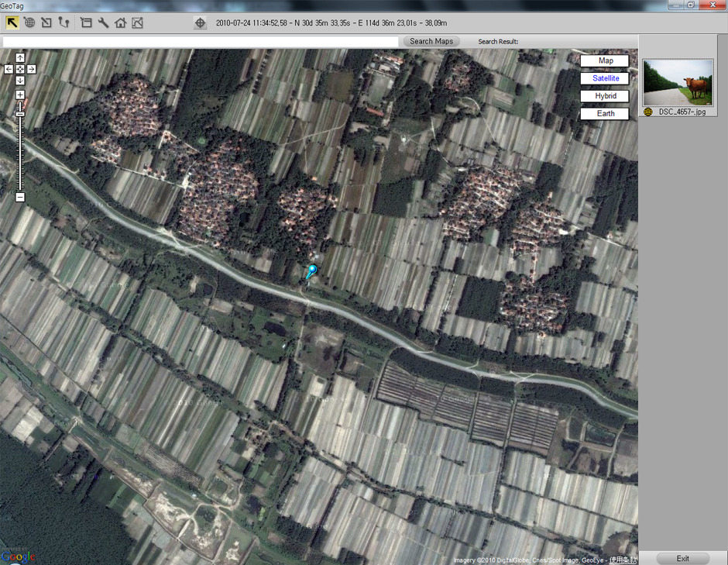Image resolution: width=728 pixels, height=565 pixels.
Task: Select the track pin tool
Action: (64, 23)
